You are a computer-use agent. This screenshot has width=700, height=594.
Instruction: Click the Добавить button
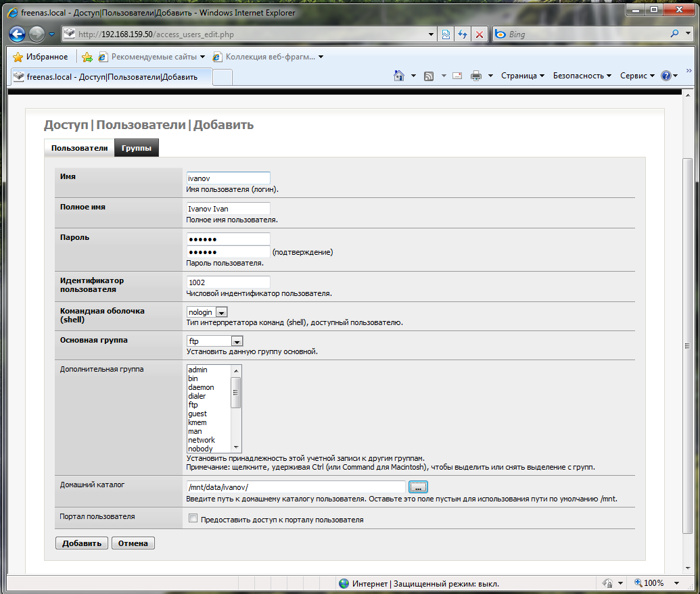[82, 543]
